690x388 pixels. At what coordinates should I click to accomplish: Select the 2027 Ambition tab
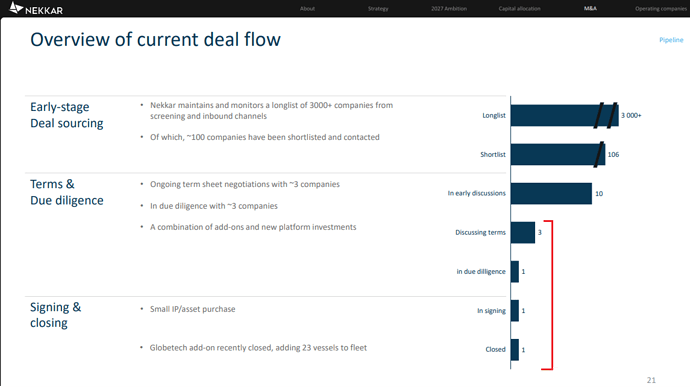point(449,8)
